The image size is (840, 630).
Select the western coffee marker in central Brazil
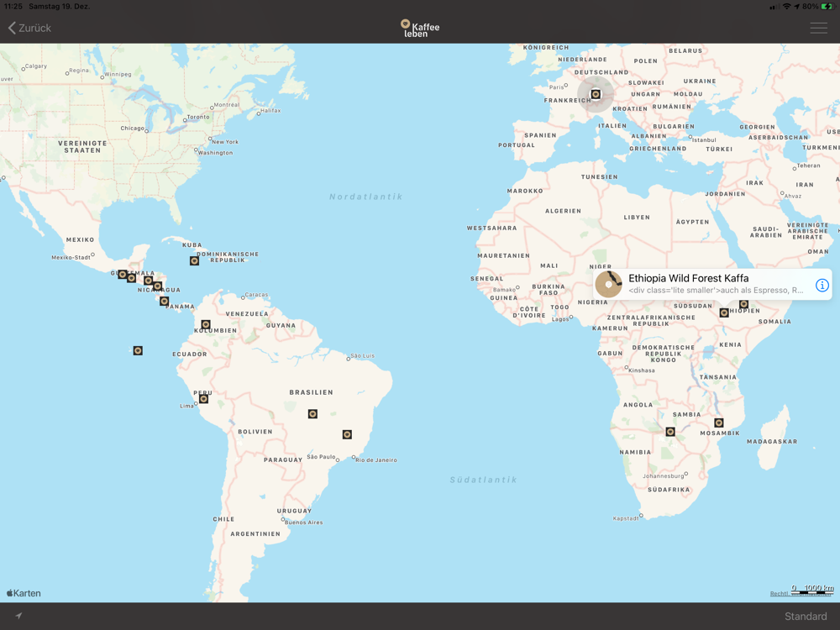pos(312,413)
